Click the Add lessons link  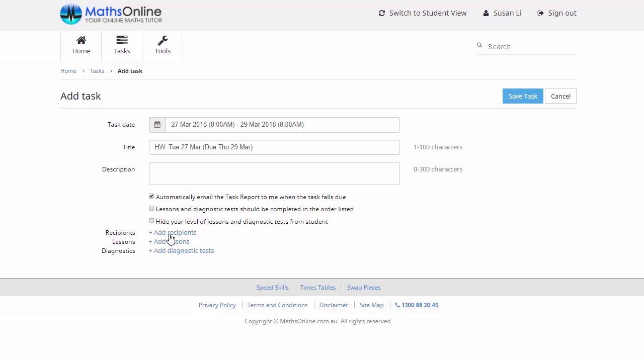point(169,241)
